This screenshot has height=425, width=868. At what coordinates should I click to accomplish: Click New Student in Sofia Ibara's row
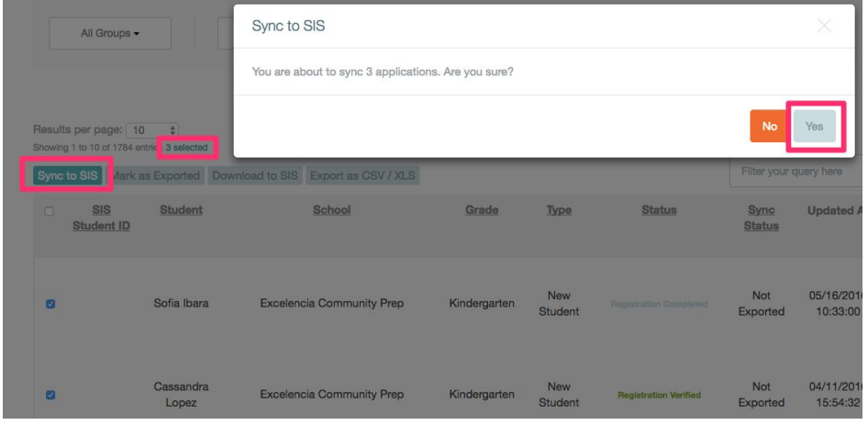[x=559, y=304]
